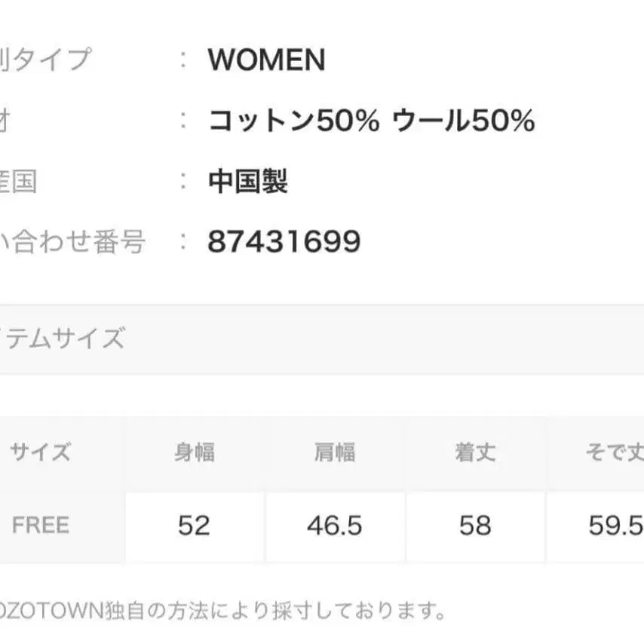Screen dimensions: 644x644
Task: Click the タイプ row label
Action: coord(45,60)
